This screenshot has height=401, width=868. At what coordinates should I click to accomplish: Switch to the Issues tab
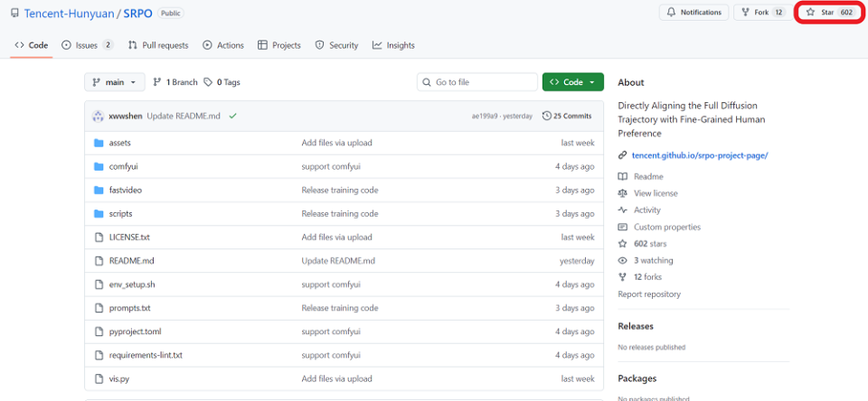tap(87, 45)
